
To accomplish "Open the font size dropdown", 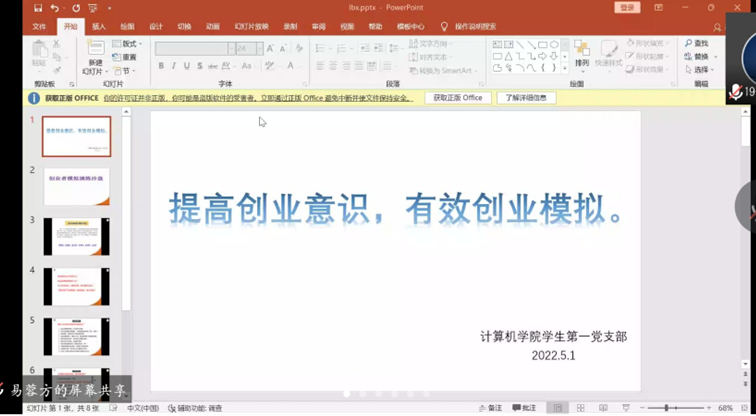I will [x=259, y=48].
